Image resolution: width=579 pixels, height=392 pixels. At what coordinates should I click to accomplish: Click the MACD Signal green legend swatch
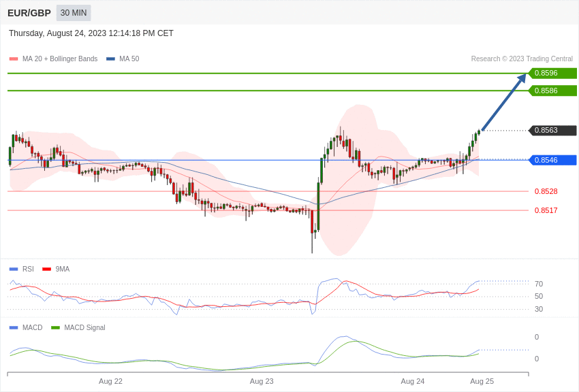55,327
